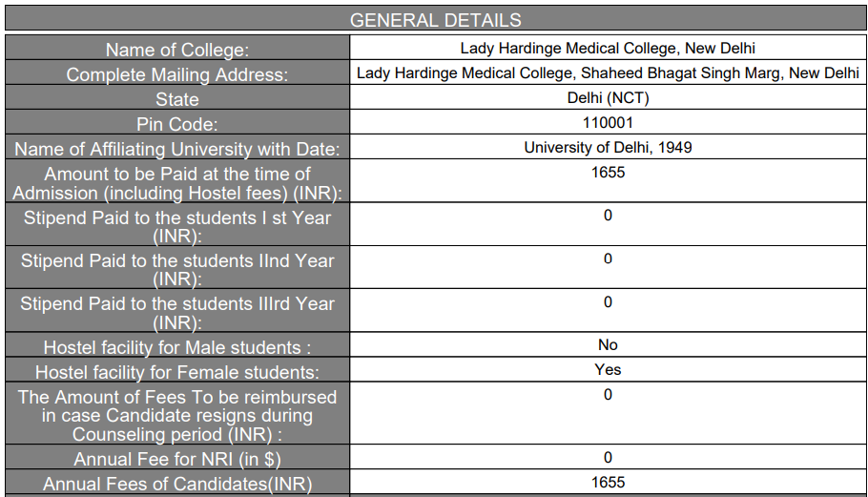This screenshot has height=497, width=868.
Task: Select the Delhi (NCT) value
Action: [608, 97]
